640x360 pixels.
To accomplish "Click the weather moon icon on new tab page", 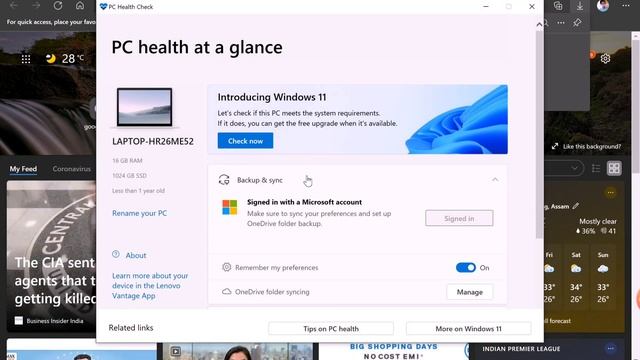I will coord(51,59).
